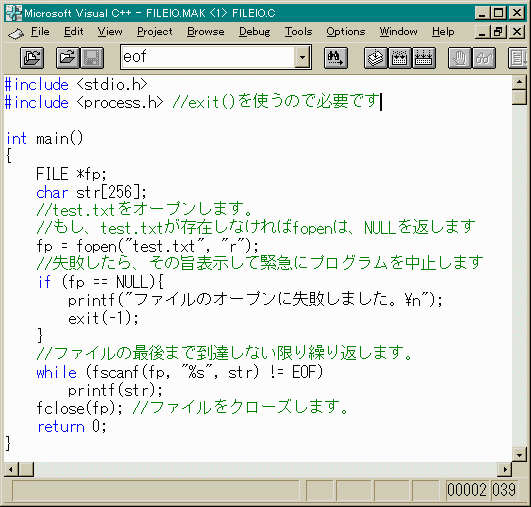Open the File menu
The width and height of the screenshot is (531, 507).
(x=40, y=31)
